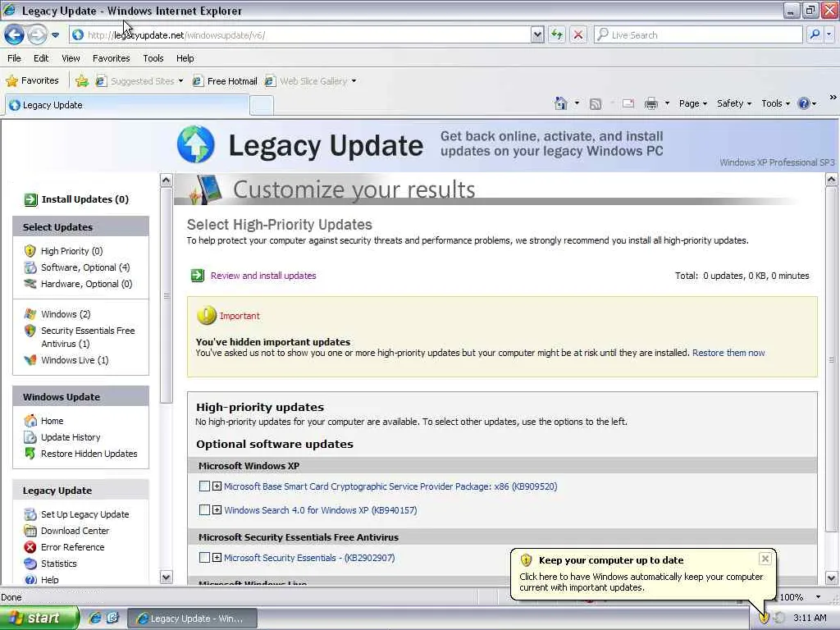Launch Internet Explorer from Quick Launch

click(95, 618)
